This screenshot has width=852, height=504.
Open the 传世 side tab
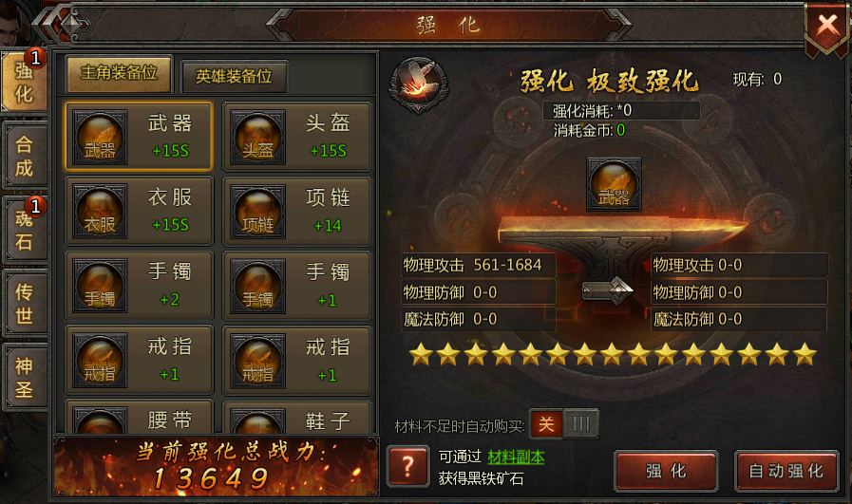click(24, 304)
